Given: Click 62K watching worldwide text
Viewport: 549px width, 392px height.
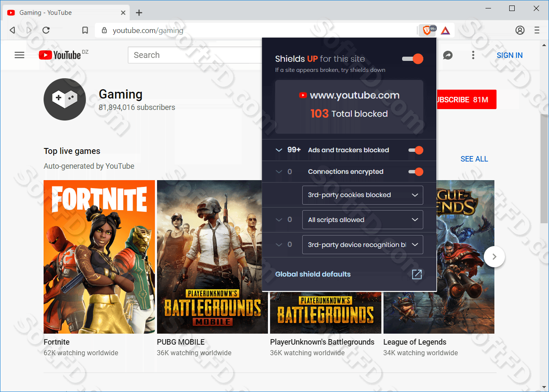Looking at the screenshot, I should [81, 353].
